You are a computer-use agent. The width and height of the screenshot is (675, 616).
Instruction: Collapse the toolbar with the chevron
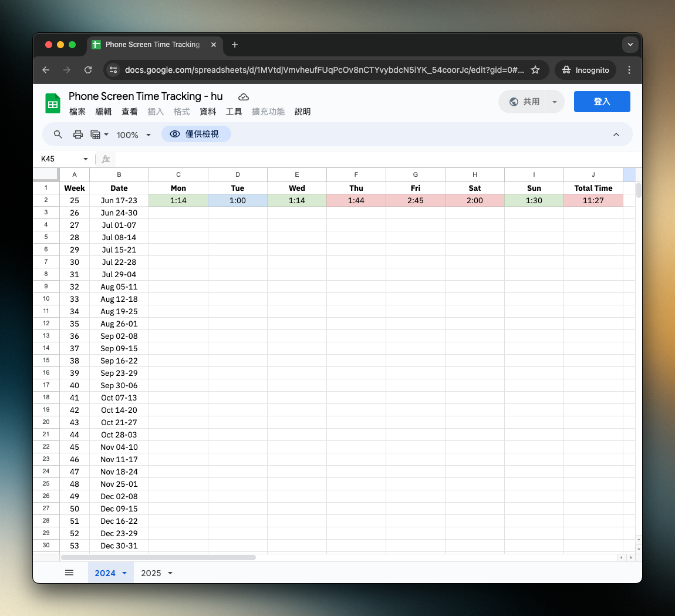616,134
